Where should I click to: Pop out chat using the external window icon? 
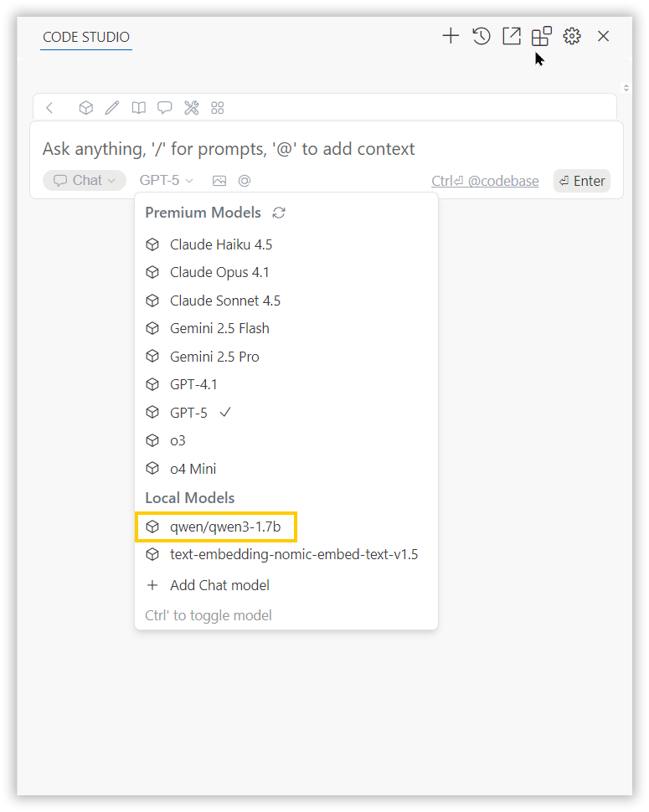(511, 36)
